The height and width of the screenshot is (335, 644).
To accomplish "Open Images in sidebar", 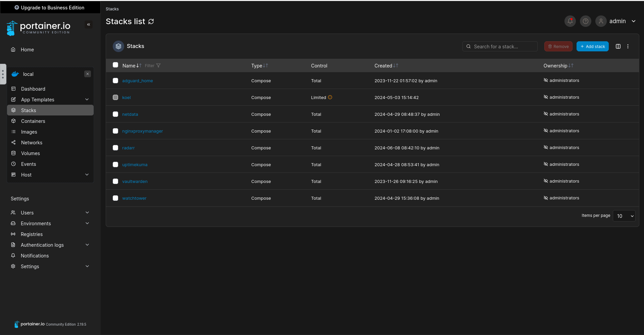I will tap(50, 132).
